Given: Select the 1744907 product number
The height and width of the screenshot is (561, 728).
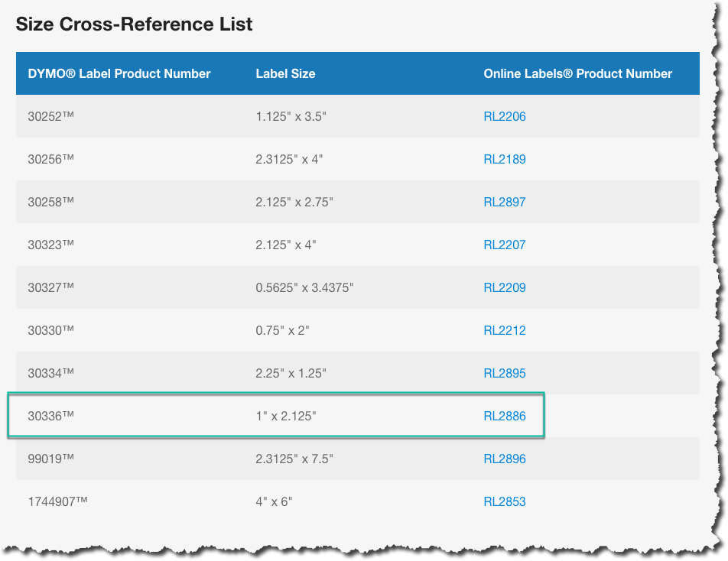Looking at the screenshot, I should click(x=57, y=501).
